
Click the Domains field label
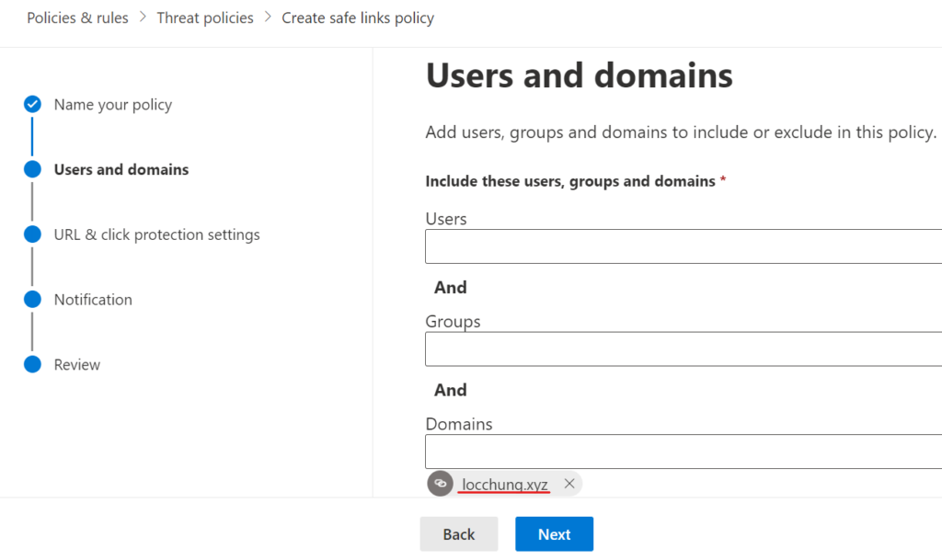(x=459, y=424)
